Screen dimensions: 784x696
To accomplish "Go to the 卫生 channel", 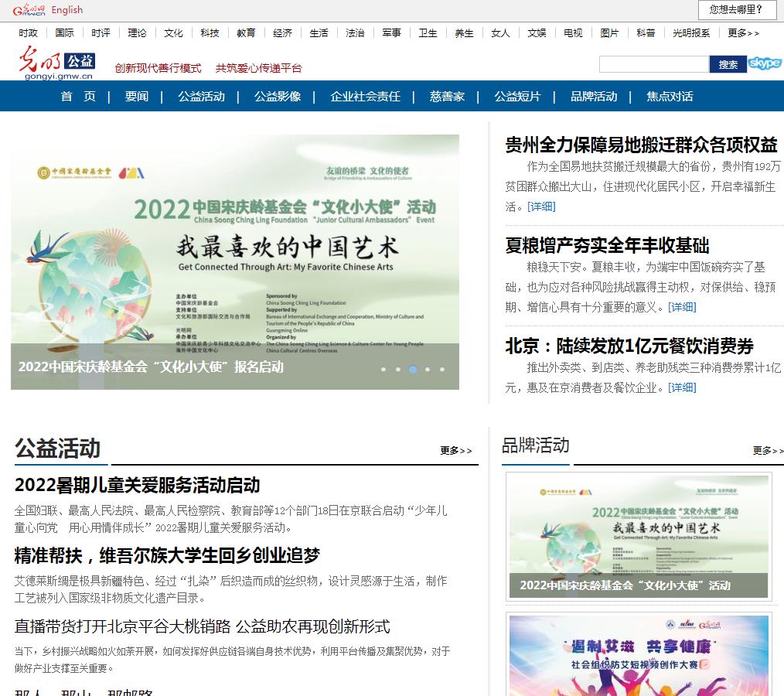I will pyautogui.click(x=428, y=33).
